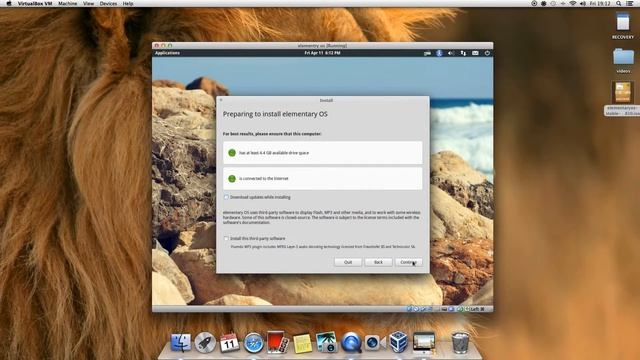640x360 pixels.
Task: Open Launchpad rocket icon in Dock
Action: [x=205, y=342]
